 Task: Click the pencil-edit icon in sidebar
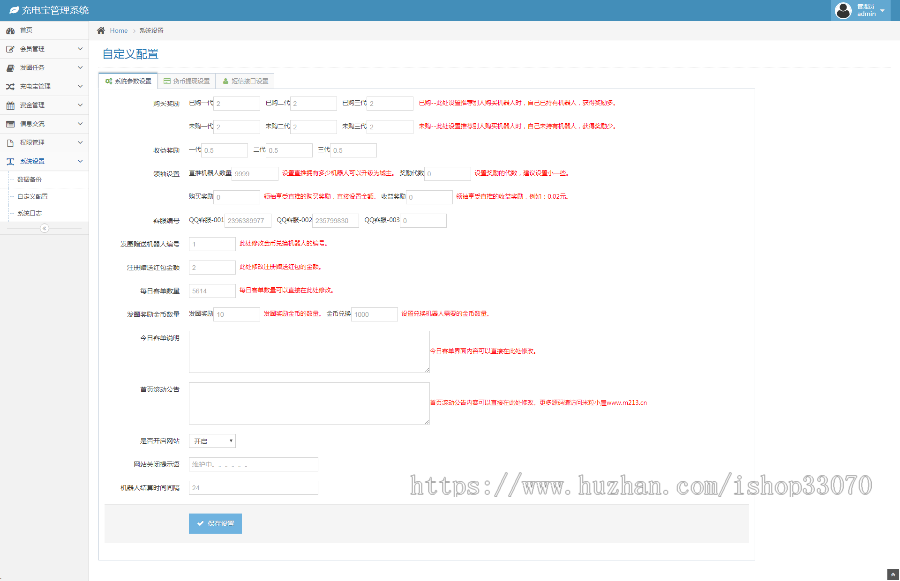[x=10, y=49]
